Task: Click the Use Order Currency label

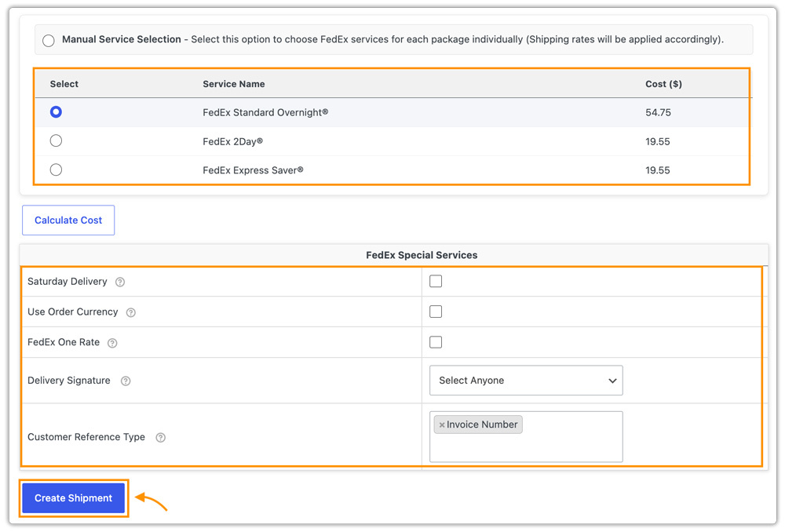Action: point(72,312)
